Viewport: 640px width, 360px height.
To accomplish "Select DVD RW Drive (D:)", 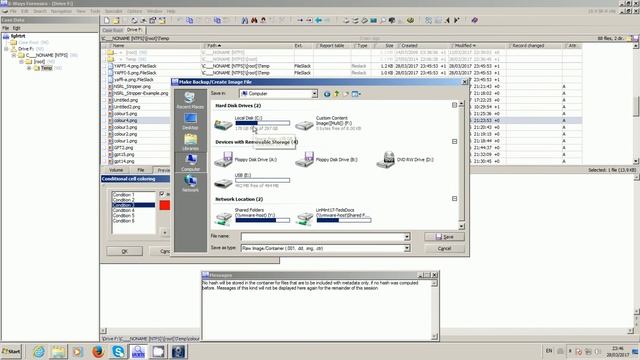I will point(405,160).
